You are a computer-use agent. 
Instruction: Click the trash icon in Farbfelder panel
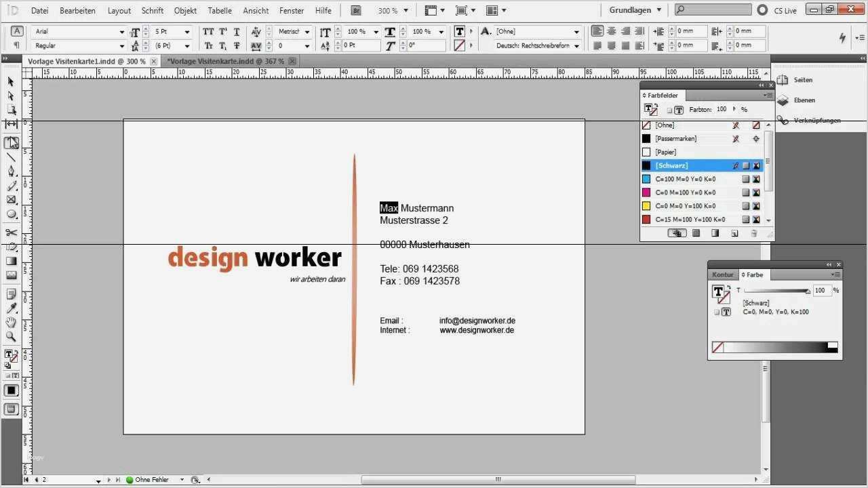754,233
